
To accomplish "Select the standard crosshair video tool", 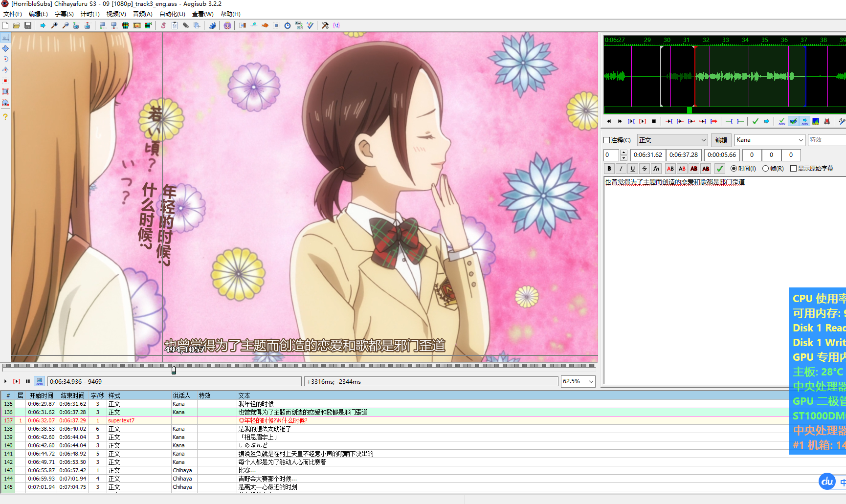I will [5, 38].
